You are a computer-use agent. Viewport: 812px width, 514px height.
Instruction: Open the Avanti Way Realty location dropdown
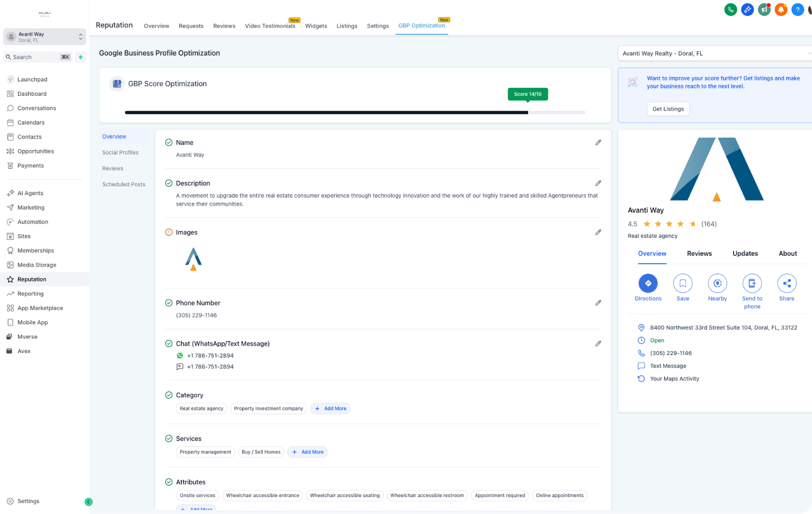(715, 54)
